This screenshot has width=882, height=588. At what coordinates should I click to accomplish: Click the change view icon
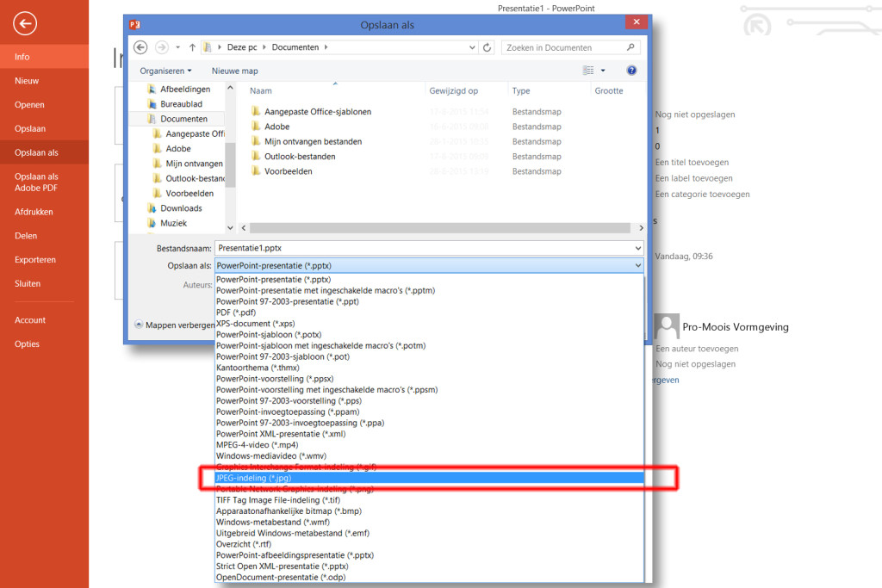point(588,71)
